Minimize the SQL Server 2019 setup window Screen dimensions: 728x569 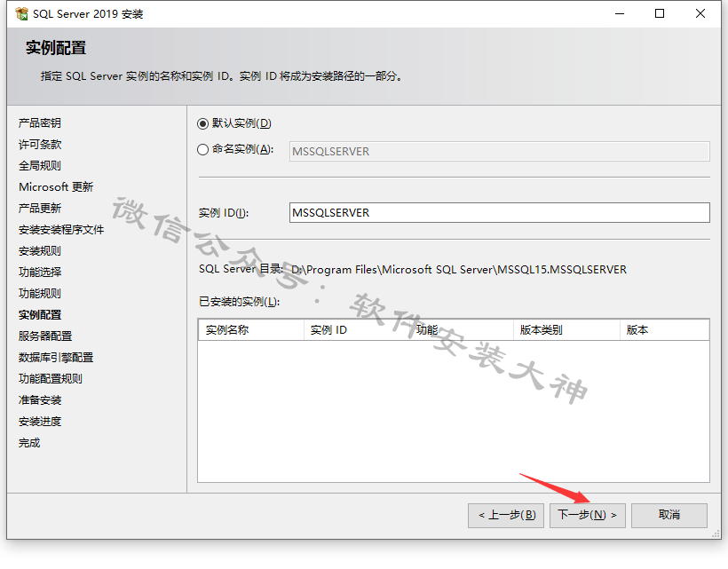(x=620, y=14)
